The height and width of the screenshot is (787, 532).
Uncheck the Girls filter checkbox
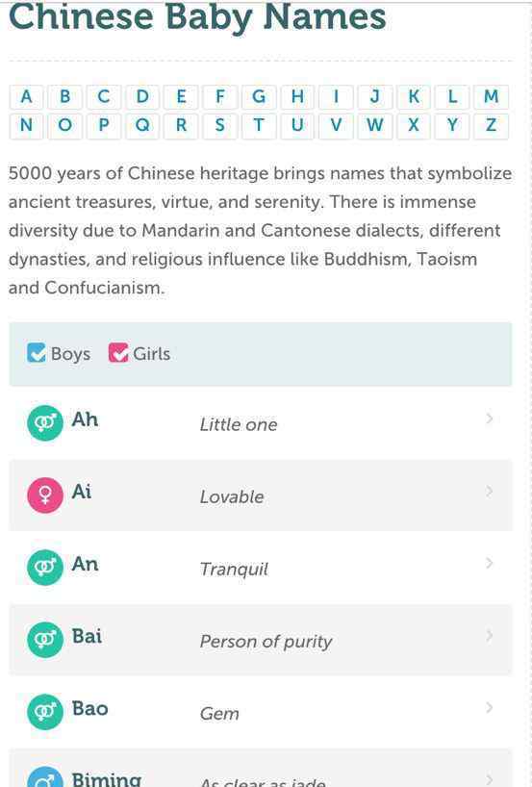coord(118,353)
